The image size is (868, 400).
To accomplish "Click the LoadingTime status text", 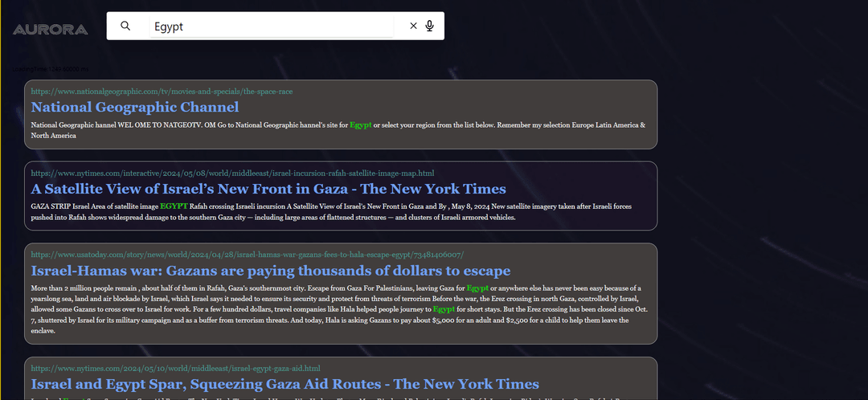I will coord(51,69).
